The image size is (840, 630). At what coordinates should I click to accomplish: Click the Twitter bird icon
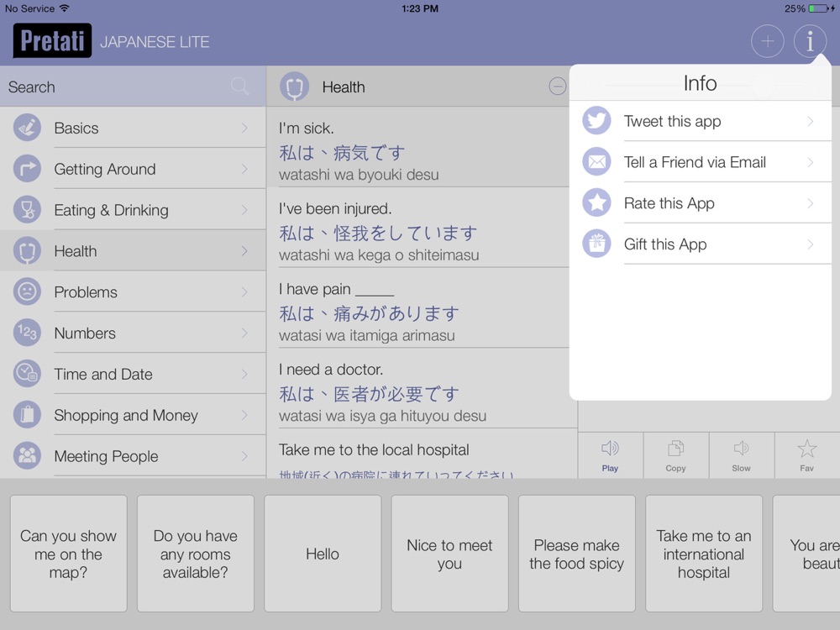(x=596, y=121)
